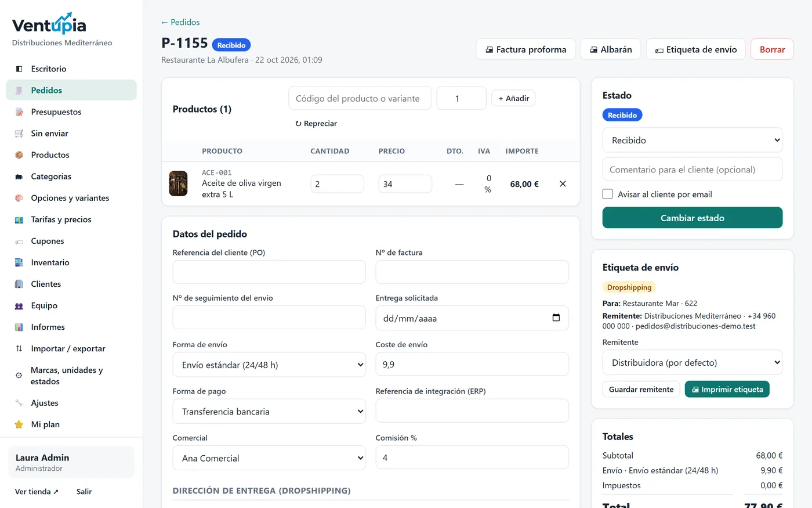Open the Forma de envío dropdown
The image size is (812, 508).
tap(269, 365)
